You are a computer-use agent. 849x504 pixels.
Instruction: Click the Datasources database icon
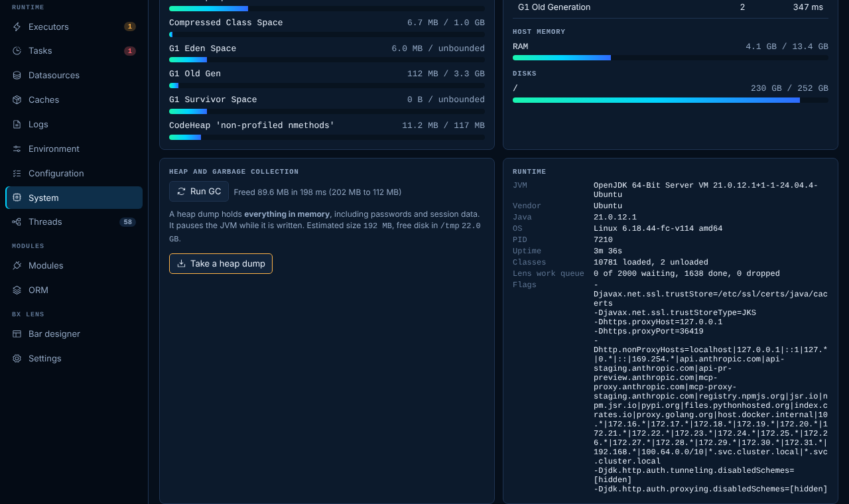17,76
